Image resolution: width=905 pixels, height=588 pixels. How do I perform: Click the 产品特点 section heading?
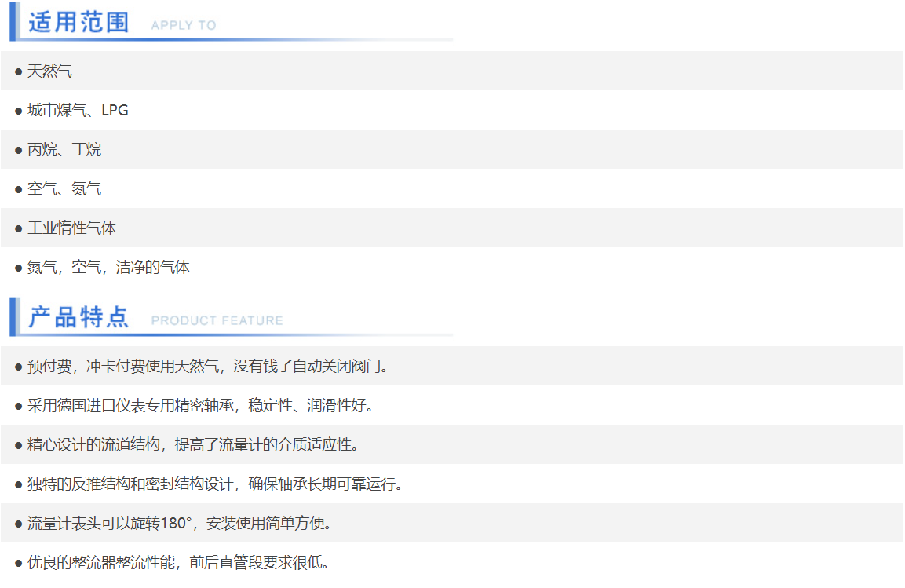78,317
